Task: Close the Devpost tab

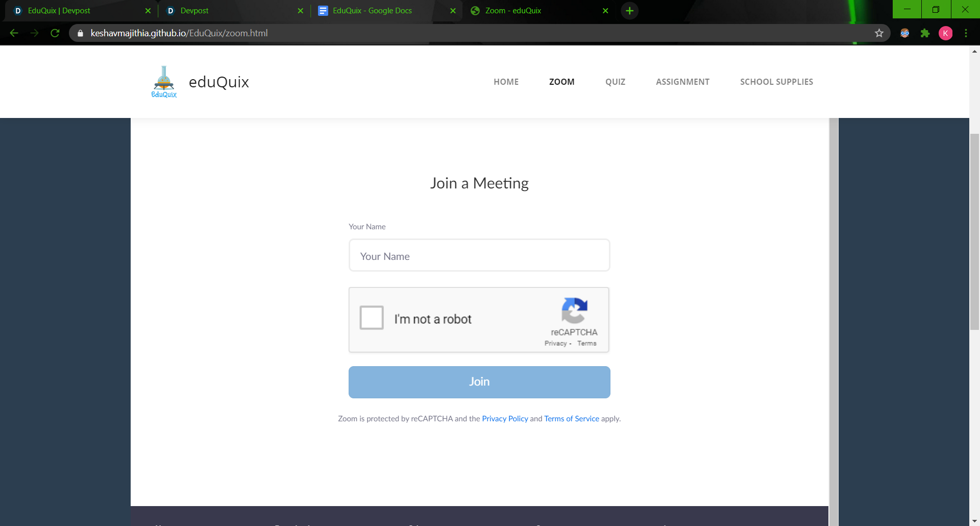Action: point(300,11)
